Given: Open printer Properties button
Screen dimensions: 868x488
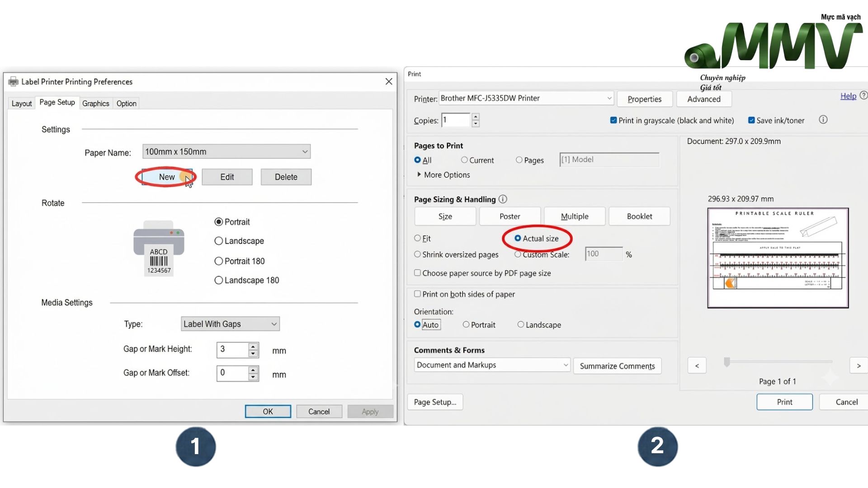Looking at the screenshot, I should (644, 99).
